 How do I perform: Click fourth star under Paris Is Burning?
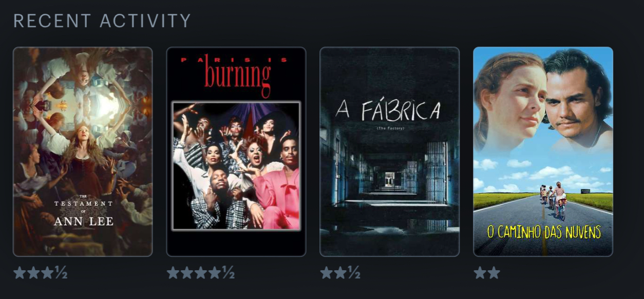pyautogui.click(x=214, y=273)
